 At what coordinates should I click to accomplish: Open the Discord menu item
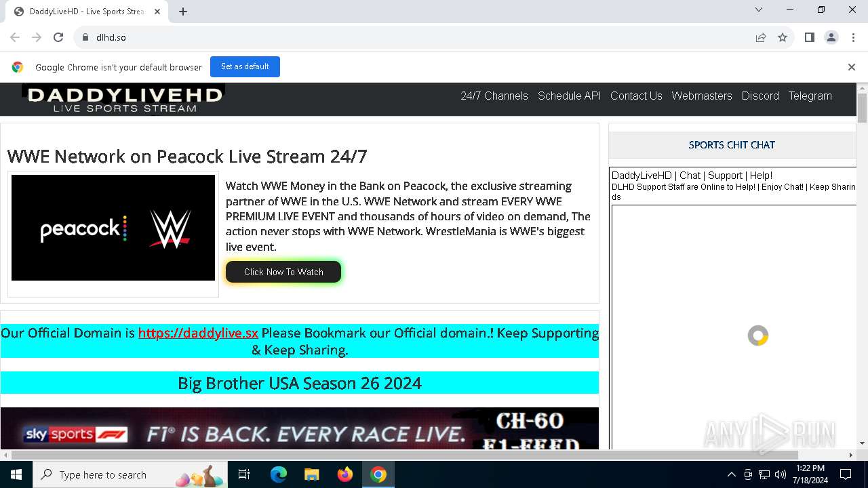click(760, 96)
